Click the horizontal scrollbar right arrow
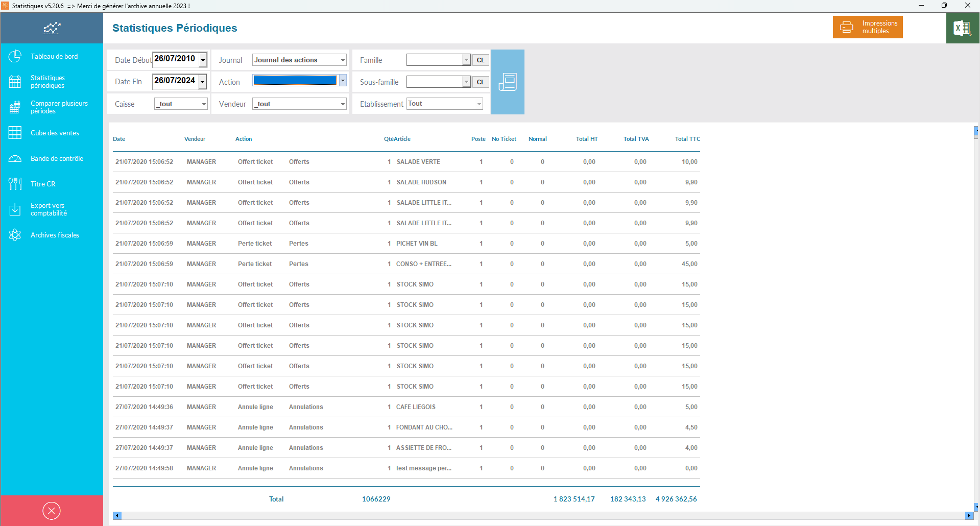This screenshot has height=526, width=980. 969,516
